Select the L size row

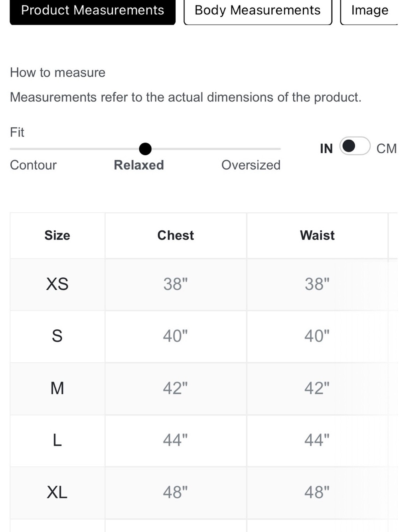pos(204,441)
